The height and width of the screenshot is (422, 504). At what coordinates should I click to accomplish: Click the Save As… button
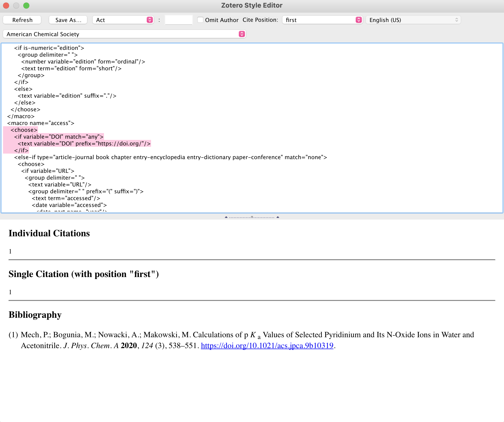(68, 20)
